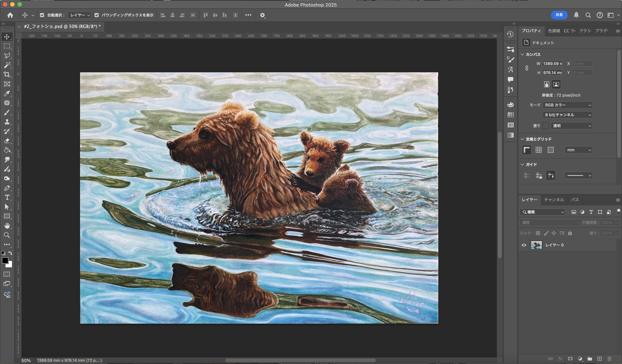The height and width of the screenshot is (364, 622).
Task: Click the 共有 share button
Action: 559,15
